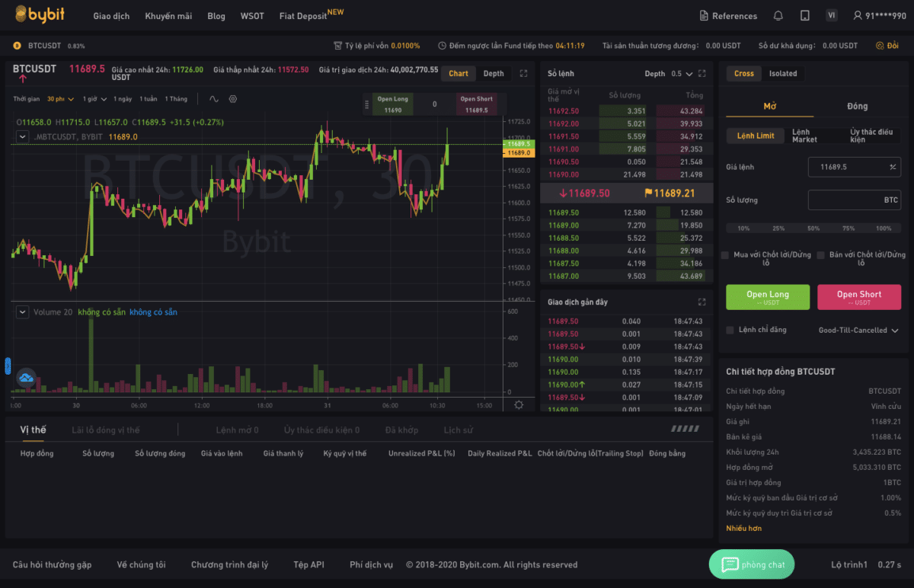Open the mobile app download icon
The height and width of the screenshot is (588, 914).
click(805, 15)
